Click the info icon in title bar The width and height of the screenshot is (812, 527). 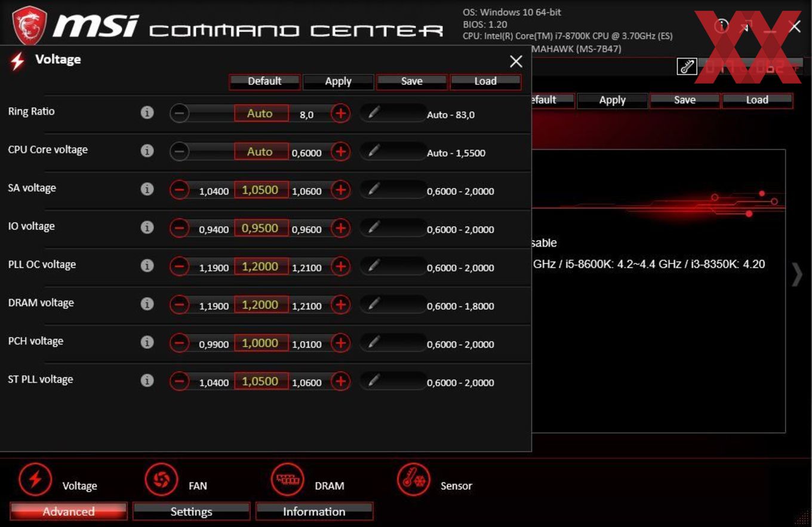[722, 26]
